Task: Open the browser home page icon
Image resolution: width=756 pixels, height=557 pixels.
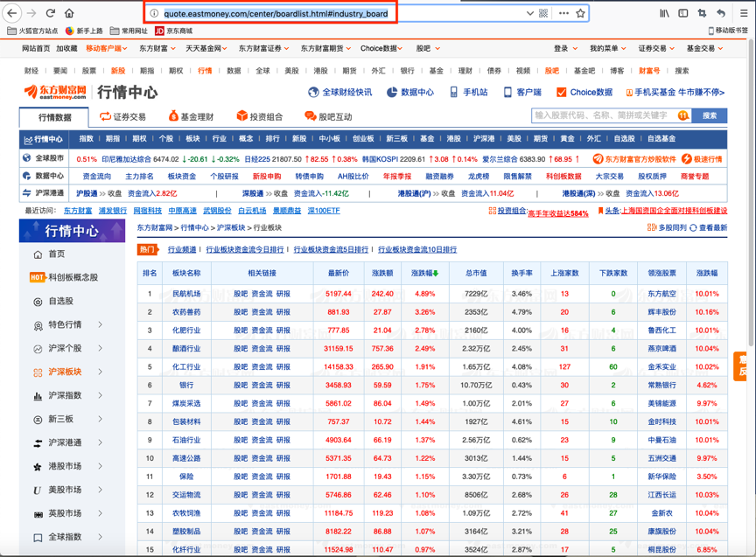Action: click(x=69, y=13)
